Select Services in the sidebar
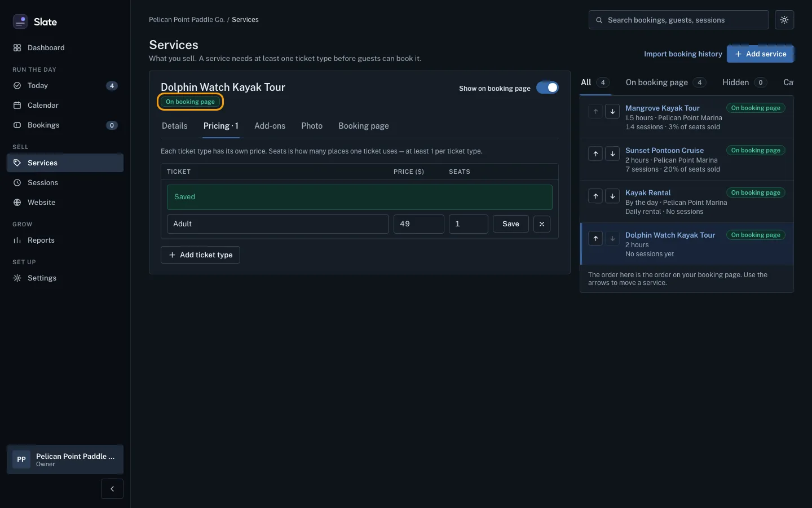 coord(65,163)
